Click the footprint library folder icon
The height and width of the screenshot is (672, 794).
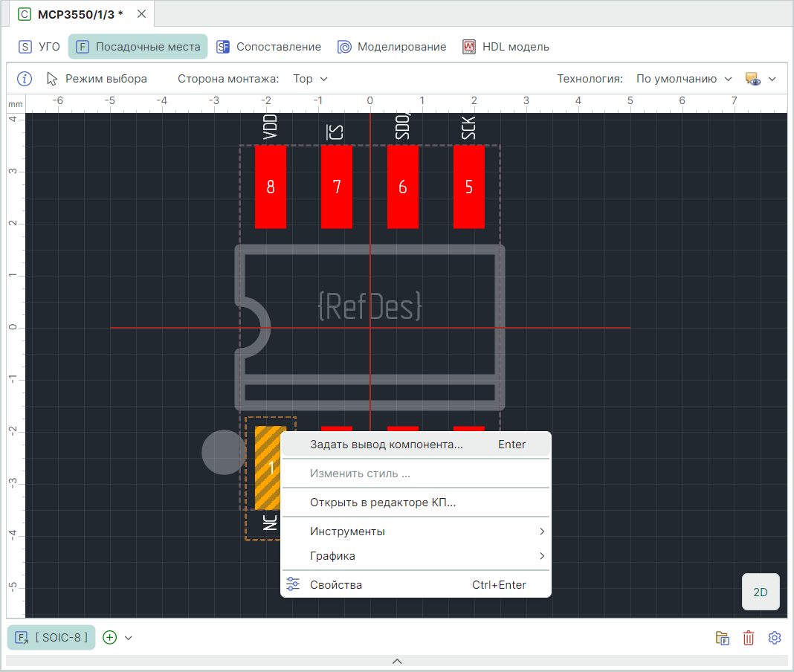722,638
